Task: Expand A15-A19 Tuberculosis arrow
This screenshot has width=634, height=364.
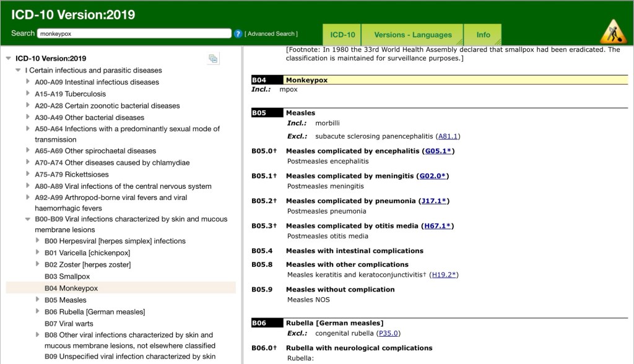Action: (28, 93)
